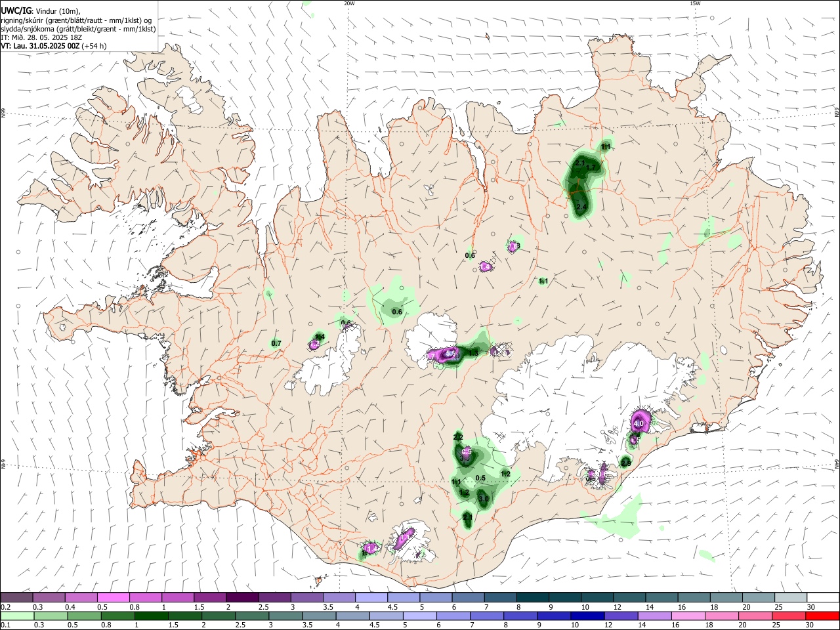Select the dark purple top-row swatch between 2 and 2.5

coord(242,597)
